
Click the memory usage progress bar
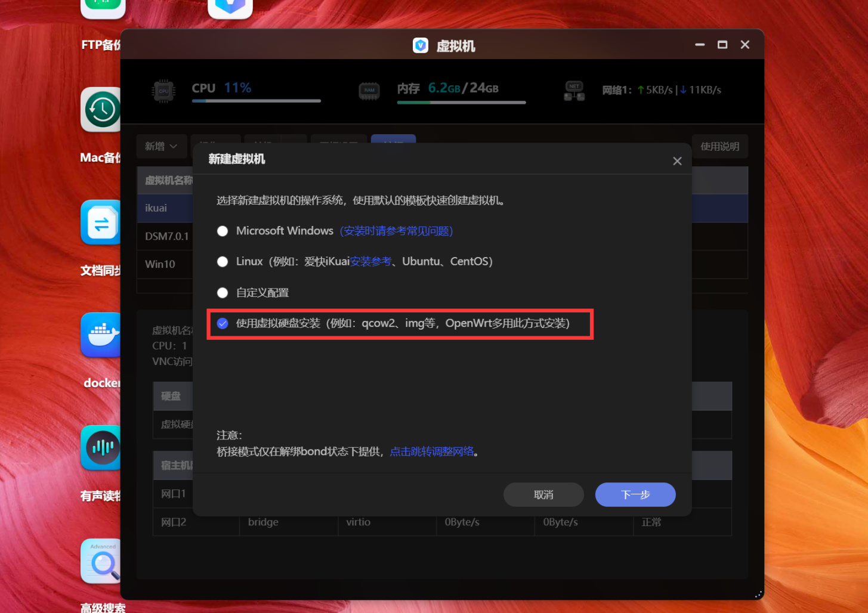[x=462, y=103]
